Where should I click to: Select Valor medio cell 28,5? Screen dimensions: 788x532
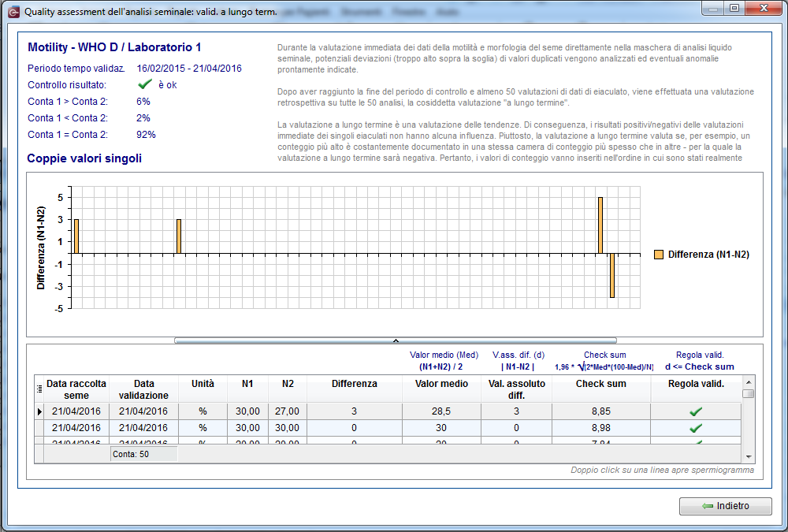click(441, 411)
